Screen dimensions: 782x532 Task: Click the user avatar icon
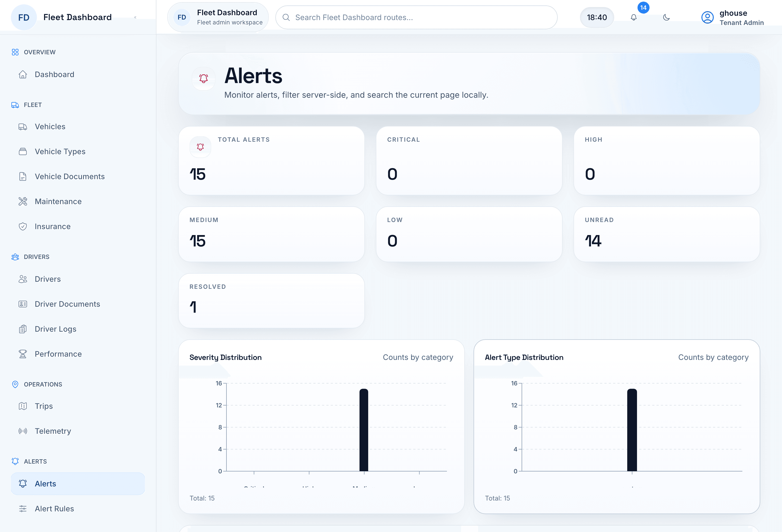click(x=707, y=17)
